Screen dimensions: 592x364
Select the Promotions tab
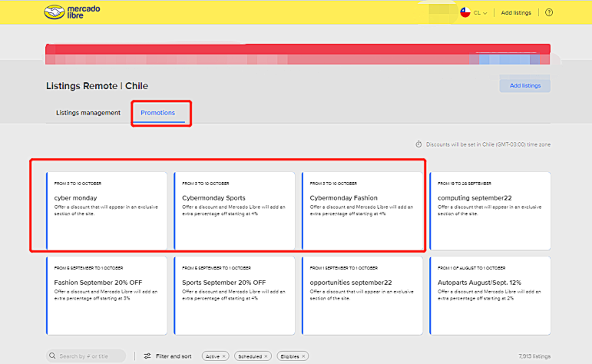pyautogui.click(x=157, y=113)
